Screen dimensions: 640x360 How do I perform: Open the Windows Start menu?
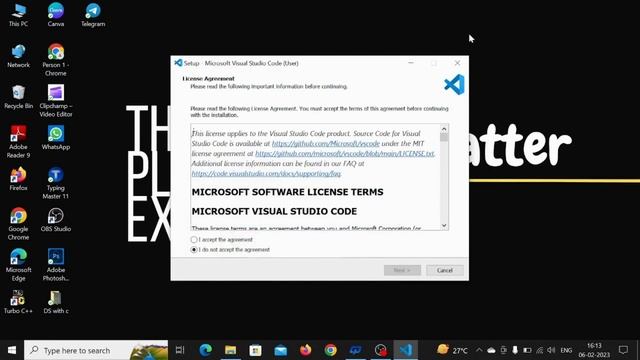point(12,350)
